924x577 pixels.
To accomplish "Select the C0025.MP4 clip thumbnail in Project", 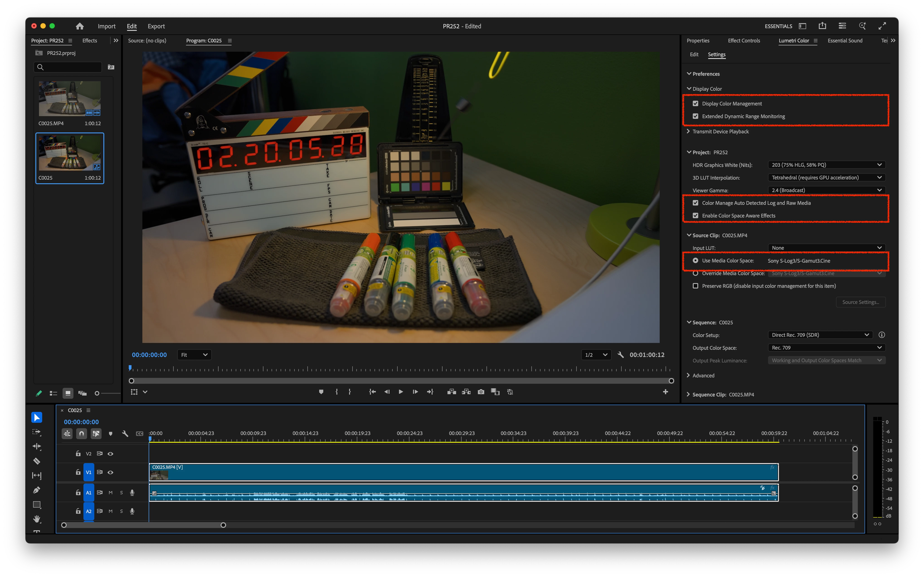I will click(70, 98).
